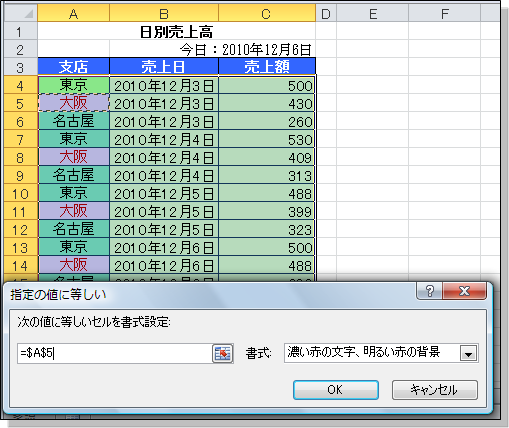Click the help question mark button
The width and height of the screenshot is (509, 428).
429,291
